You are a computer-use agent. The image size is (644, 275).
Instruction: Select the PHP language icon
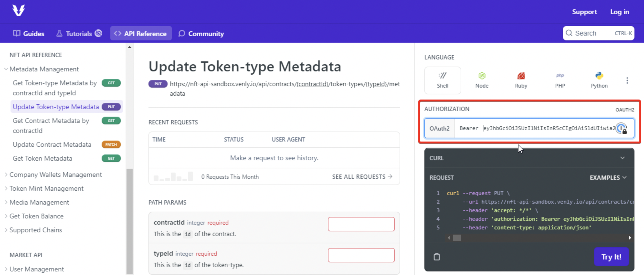(560, 80)
